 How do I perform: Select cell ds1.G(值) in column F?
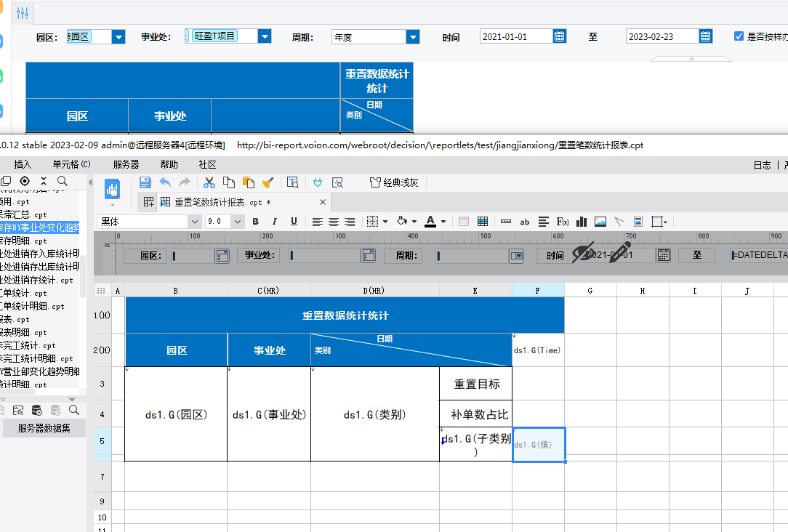539,445
